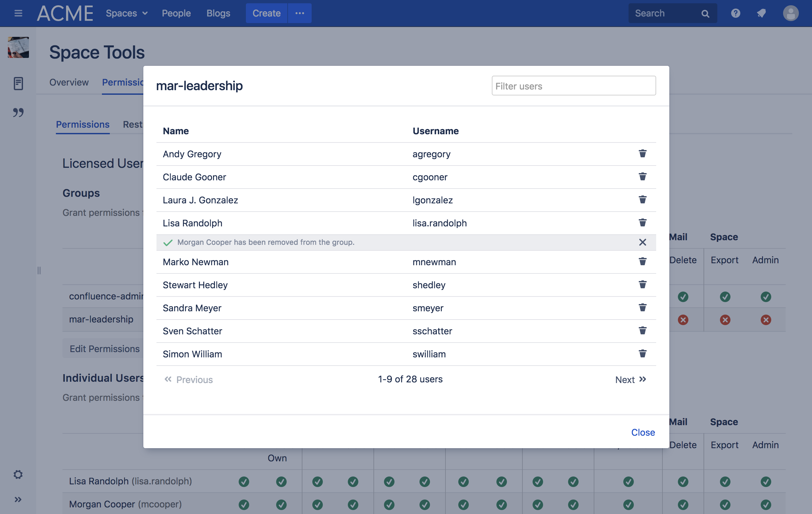Screen dimensions: 812x514
Task: Click the space logo thumbnail
Action: click(x=18, y=48)
